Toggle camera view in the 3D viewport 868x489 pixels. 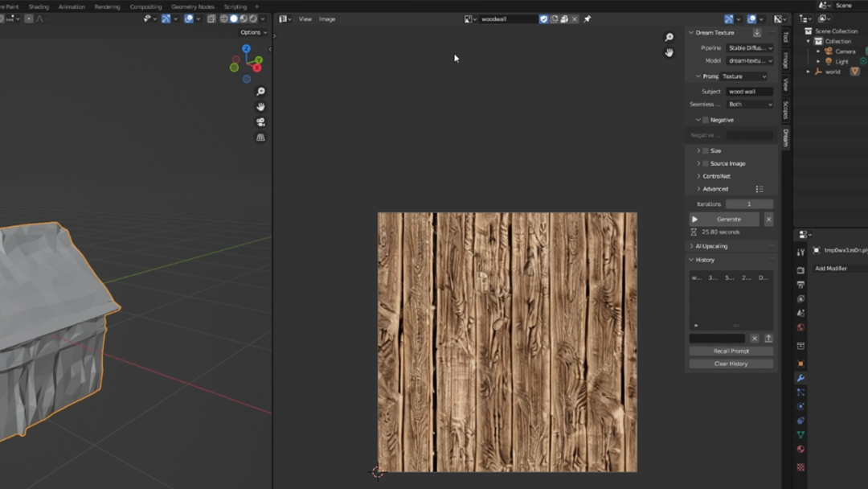(260, 122)
